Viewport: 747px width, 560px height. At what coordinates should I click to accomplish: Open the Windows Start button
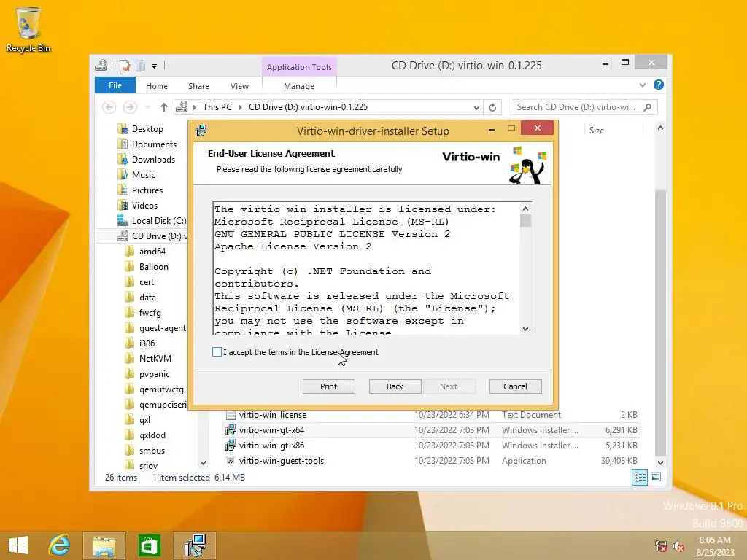point(18,545)
